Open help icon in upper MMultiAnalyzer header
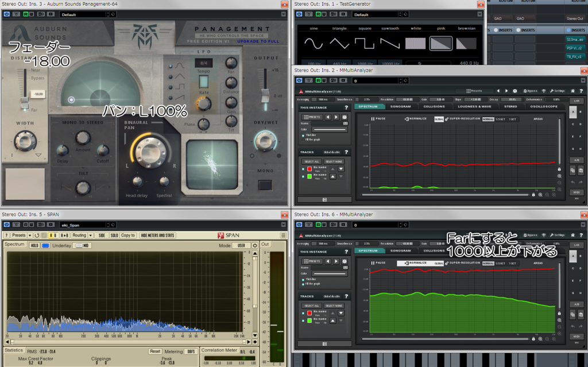 [581, 91]
